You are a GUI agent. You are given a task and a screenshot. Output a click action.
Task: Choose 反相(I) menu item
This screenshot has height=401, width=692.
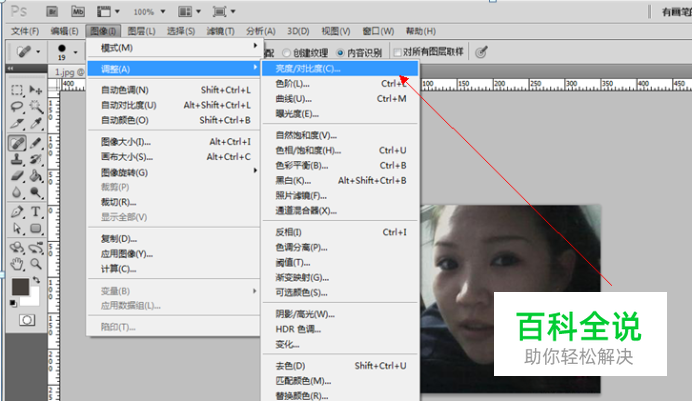(x=340, y=232)
